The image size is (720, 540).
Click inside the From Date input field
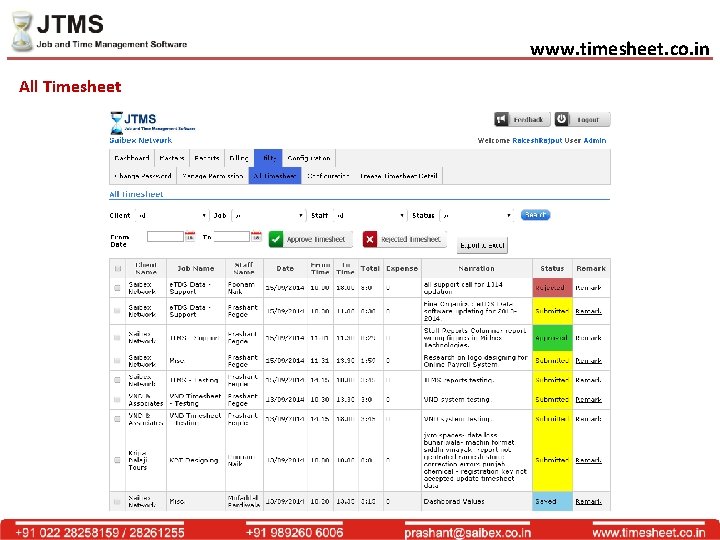pyautogui.click(x=165, y=236)
